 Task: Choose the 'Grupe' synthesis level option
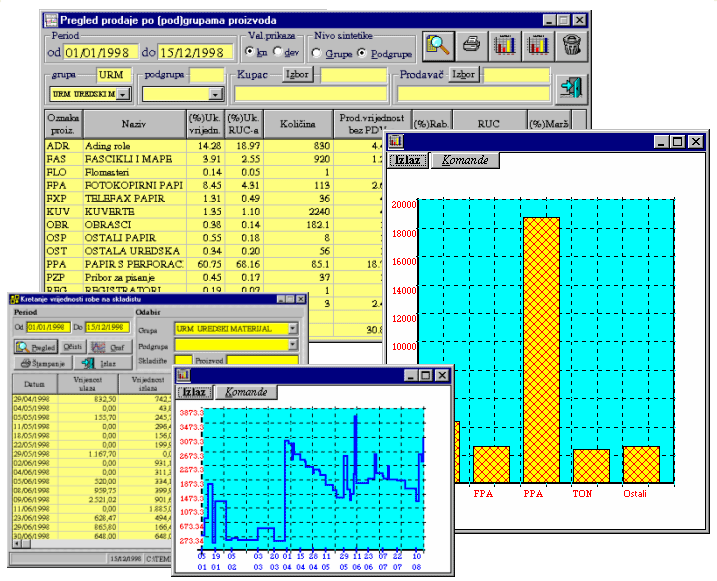(x=320, y=51)
